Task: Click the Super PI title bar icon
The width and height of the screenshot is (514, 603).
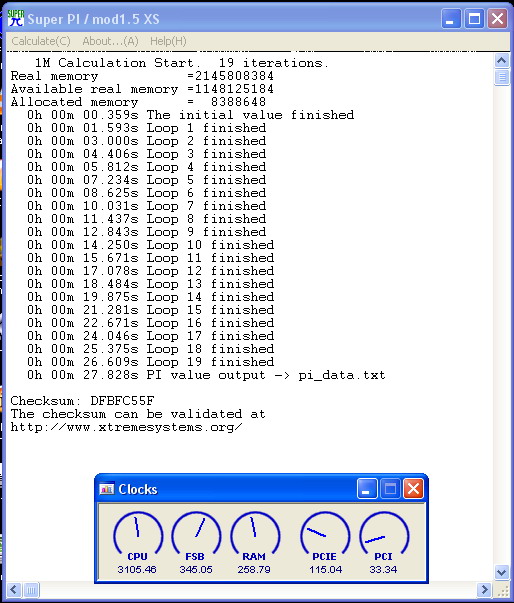Action: click(x=15, y=18)
